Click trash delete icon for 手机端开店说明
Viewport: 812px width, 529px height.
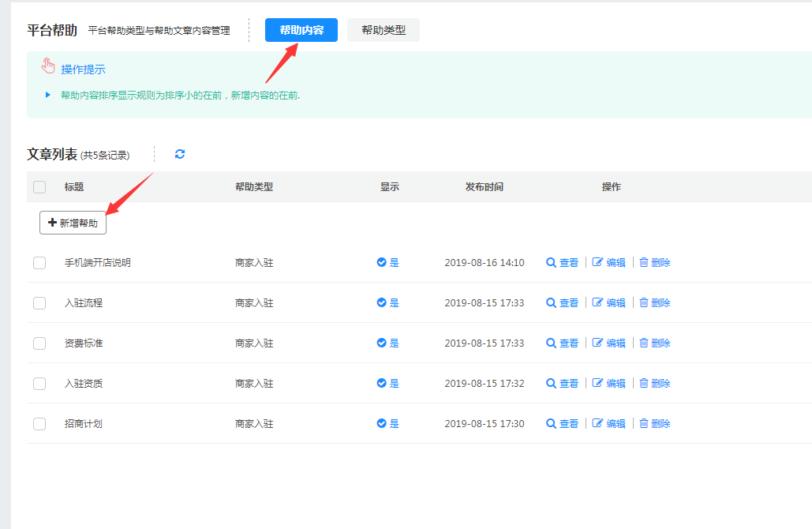(644, 262)
